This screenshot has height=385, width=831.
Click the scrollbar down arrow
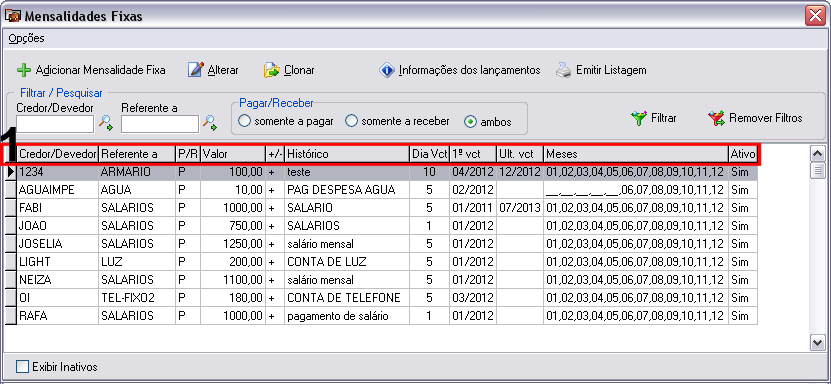[x=818, y=343]
